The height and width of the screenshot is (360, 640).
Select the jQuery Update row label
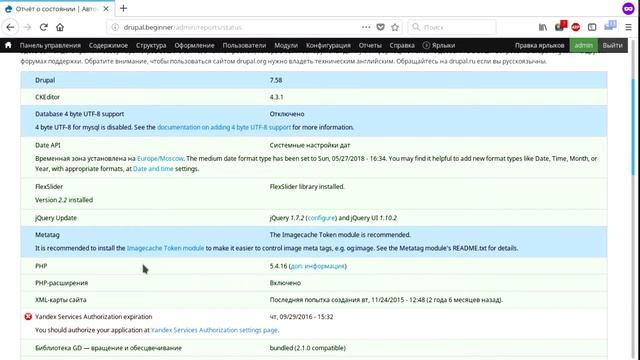56,218
